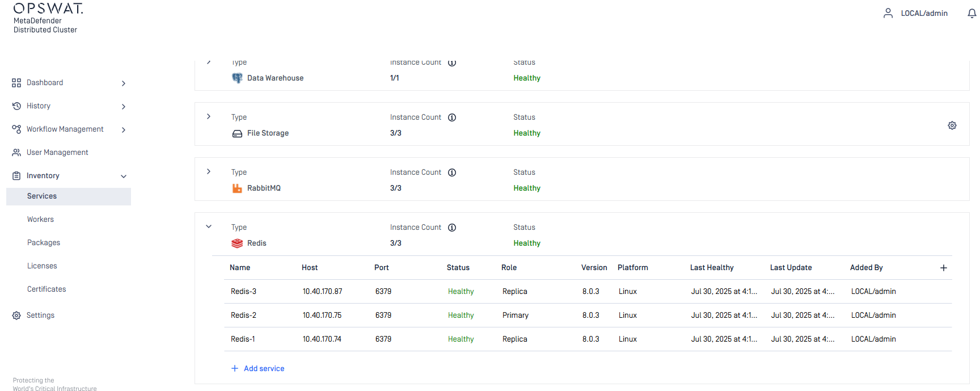
Task: Click the Dashboard grid icon
Action: point(16,83)
